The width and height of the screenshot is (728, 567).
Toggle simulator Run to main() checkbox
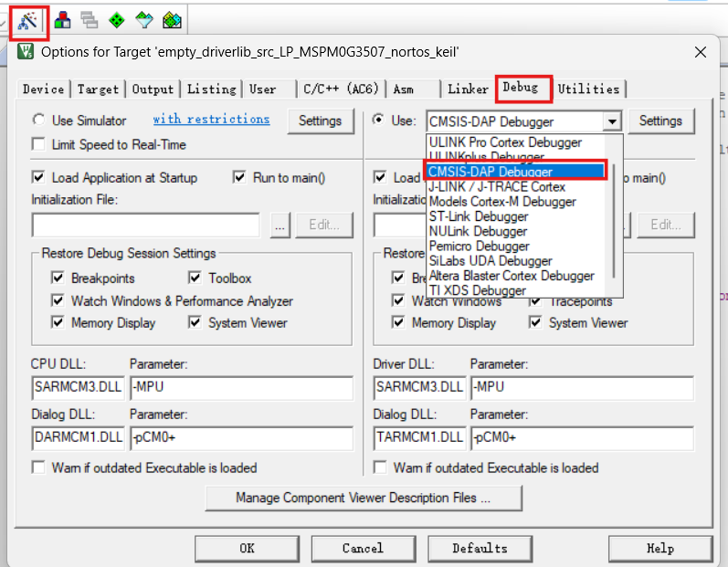(239, 177)
